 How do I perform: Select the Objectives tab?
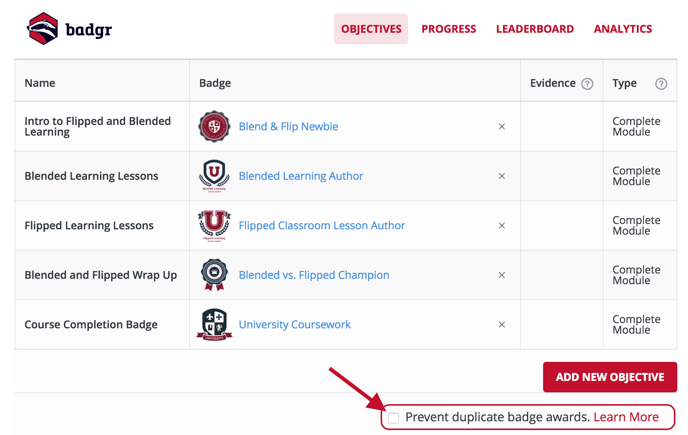(x=371, y=29)
